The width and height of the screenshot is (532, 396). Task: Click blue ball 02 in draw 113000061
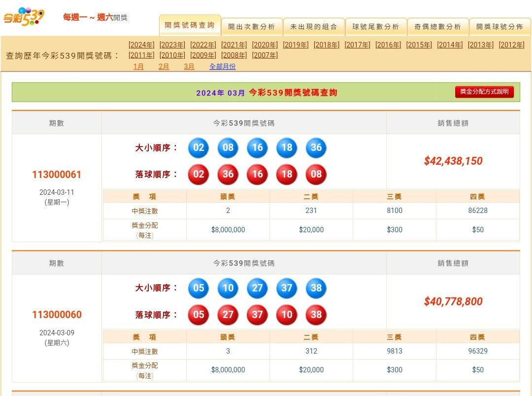coord(199,148)
